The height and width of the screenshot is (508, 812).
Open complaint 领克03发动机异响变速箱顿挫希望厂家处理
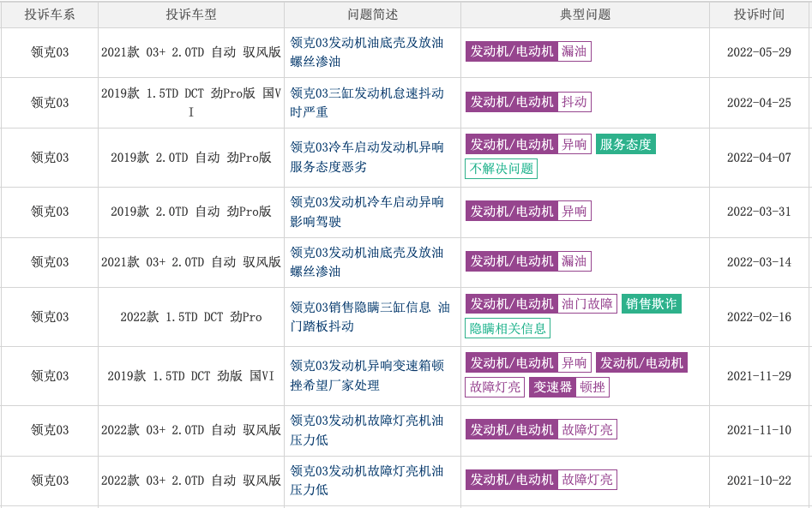(x=367, y=375)
